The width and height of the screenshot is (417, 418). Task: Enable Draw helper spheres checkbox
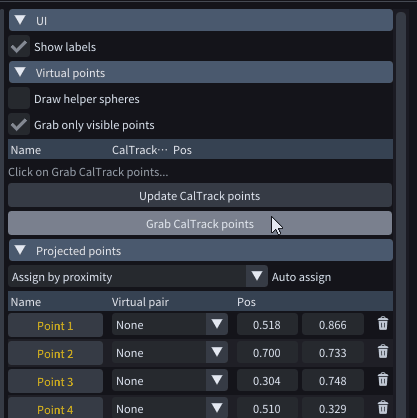click(x=19, y=99)
